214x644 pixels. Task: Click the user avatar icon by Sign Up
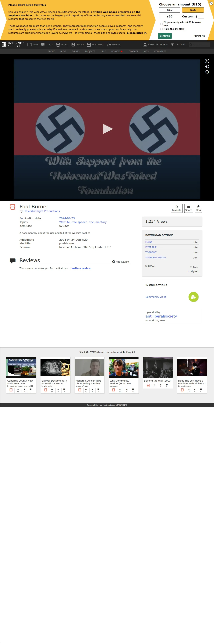point(145,45)
